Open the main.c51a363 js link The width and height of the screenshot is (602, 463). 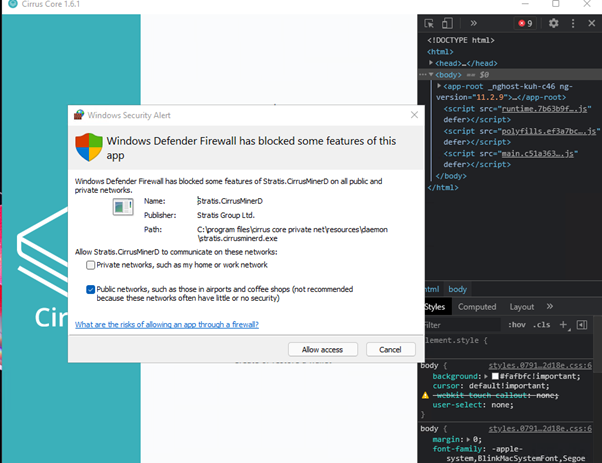[538, 154]
